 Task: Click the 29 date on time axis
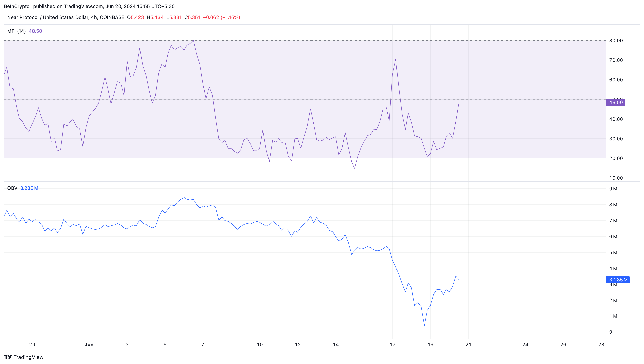click(x=32, y=344)
